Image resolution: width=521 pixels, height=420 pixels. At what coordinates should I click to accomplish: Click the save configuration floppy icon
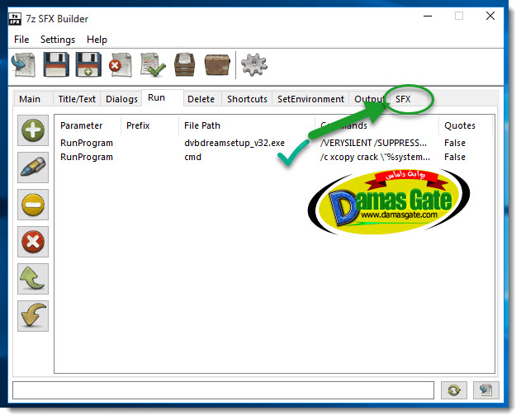pos(56,64)
